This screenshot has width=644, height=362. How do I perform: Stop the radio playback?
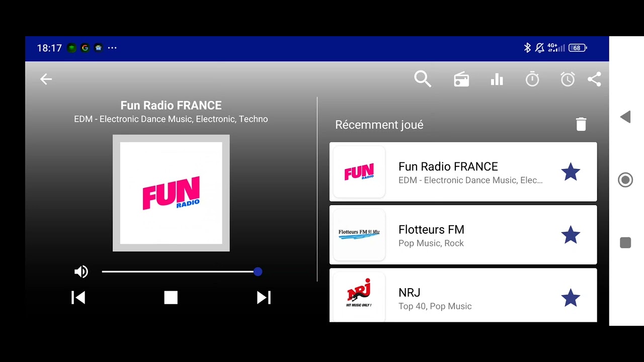pyautogui.click(x=171, y=298)
